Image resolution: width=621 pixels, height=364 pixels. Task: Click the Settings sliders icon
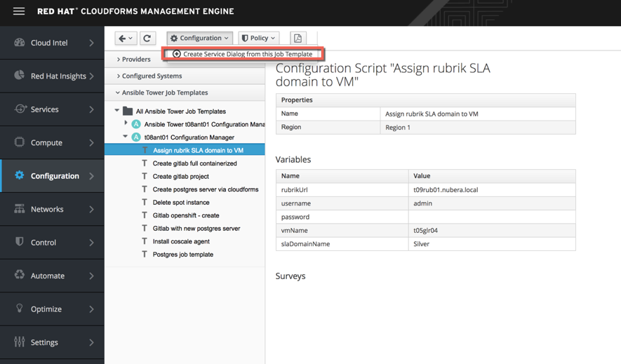(x=20, y=342)
